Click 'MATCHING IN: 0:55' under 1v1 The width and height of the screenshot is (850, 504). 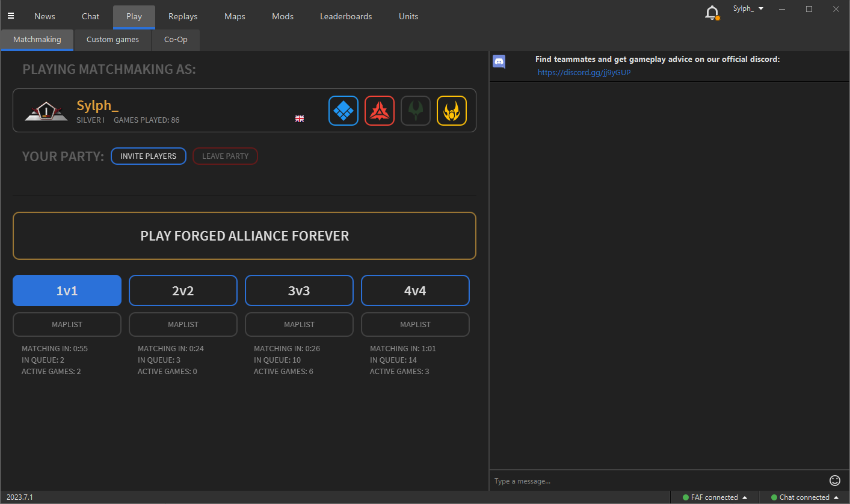55,349
